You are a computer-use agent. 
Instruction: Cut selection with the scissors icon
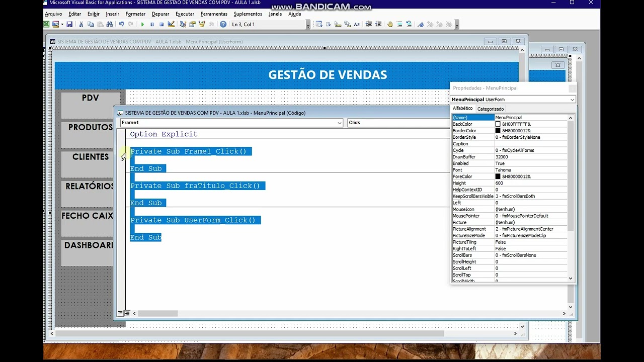click(81, 24)
